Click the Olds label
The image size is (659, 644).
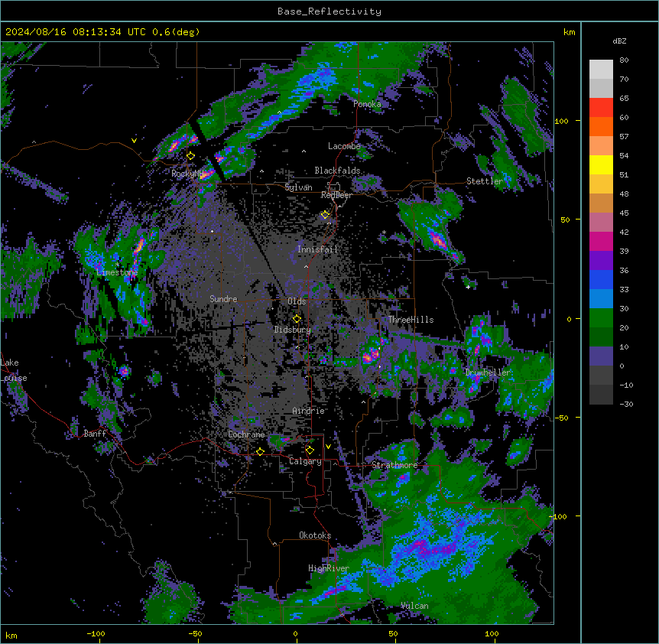tap(297, 301)
